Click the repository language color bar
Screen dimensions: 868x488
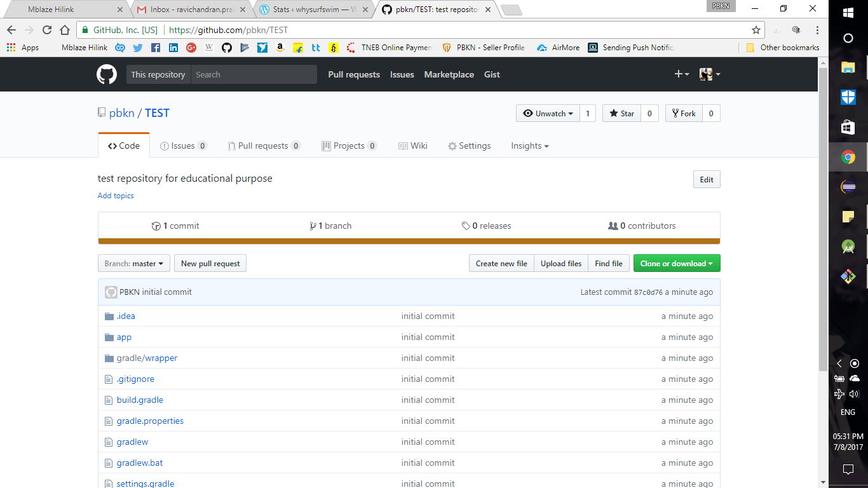[x=409, y=241]
